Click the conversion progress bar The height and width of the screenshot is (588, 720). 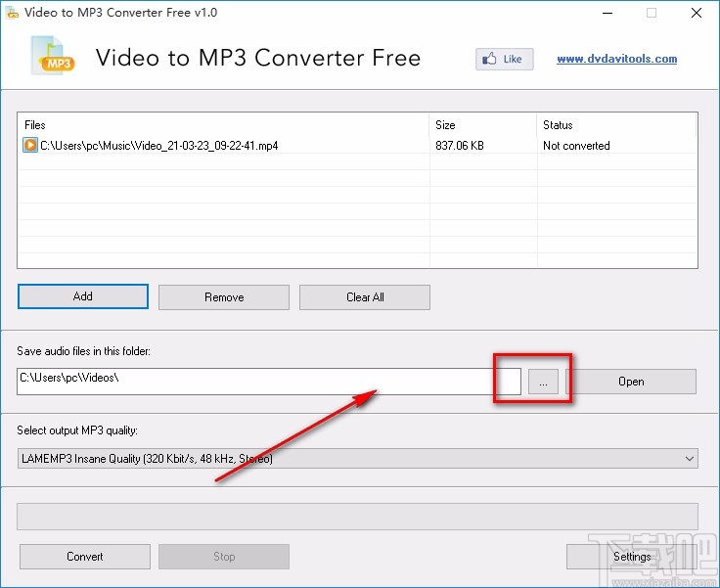point(357,517)
